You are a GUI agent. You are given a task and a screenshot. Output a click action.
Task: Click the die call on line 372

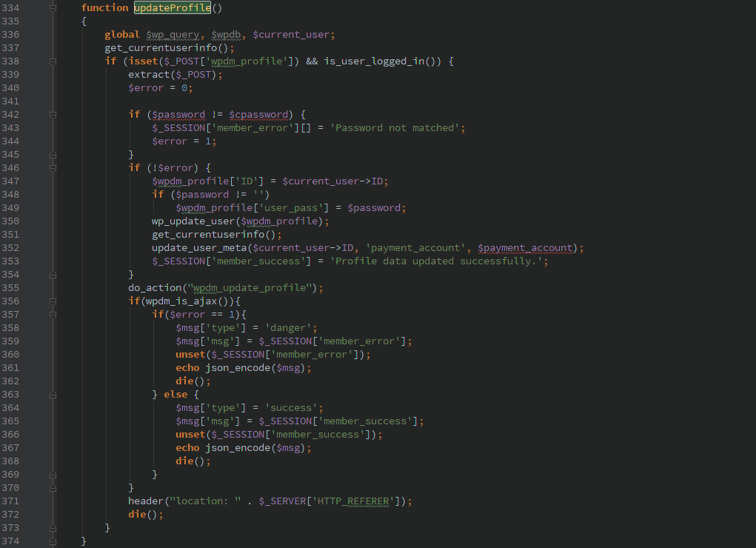point(137,515)
